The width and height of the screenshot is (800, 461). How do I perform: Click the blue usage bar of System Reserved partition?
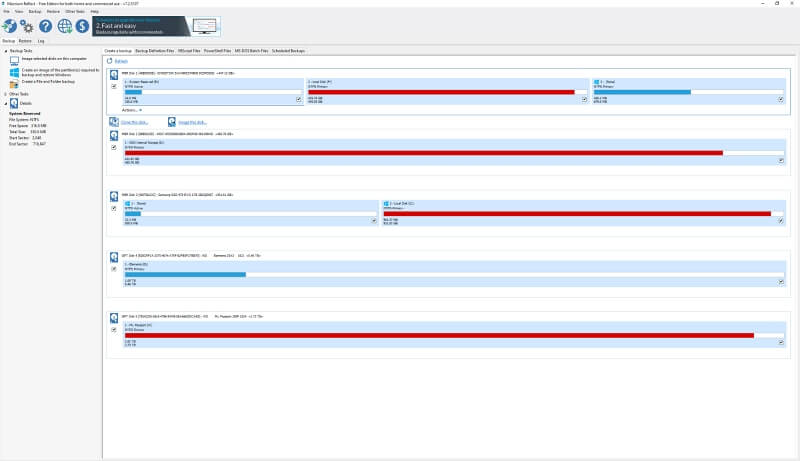pos(133,92)
